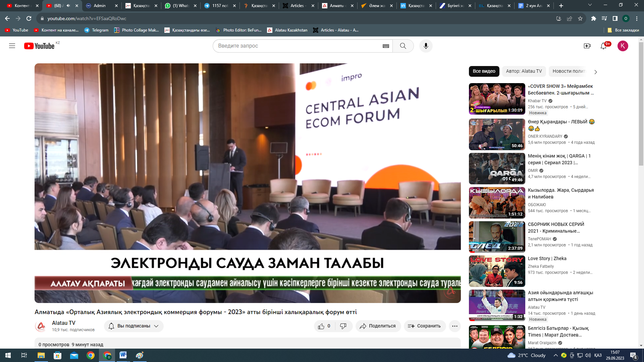Open the Create video icon

[x=587, y=46]
